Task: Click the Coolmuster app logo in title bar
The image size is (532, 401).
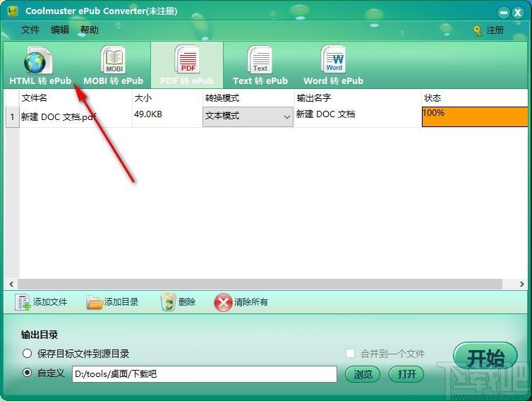Action: coord(13,11)
